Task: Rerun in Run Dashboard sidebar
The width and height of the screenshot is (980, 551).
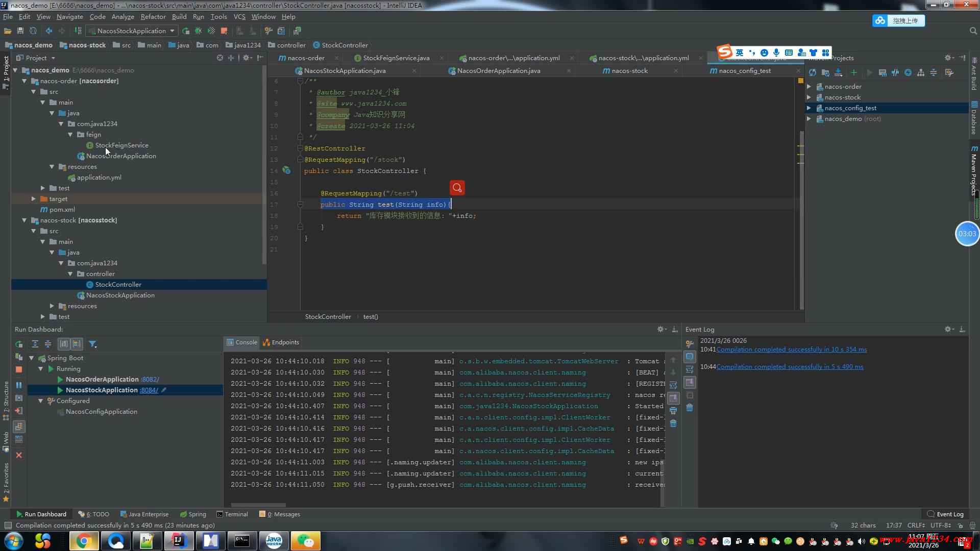Action: pyautogui.click(x=19, y=344)
